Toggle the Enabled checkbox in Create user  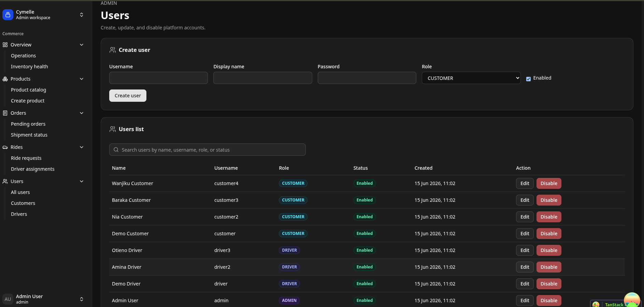coord(528,79)
